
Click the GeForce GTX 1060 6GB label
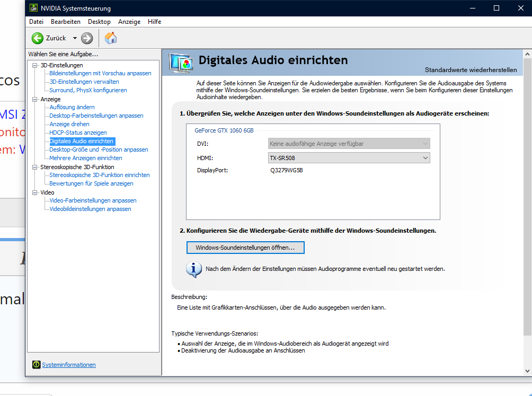224,130
